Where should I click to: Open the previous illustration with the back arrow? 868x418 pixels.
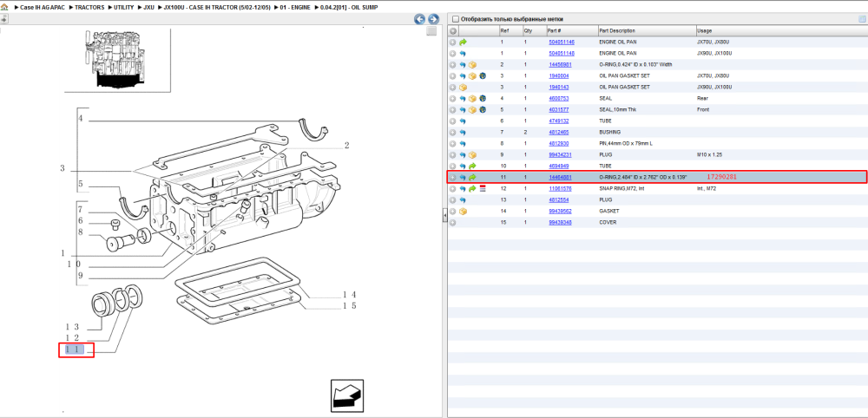tap(419, 19)
